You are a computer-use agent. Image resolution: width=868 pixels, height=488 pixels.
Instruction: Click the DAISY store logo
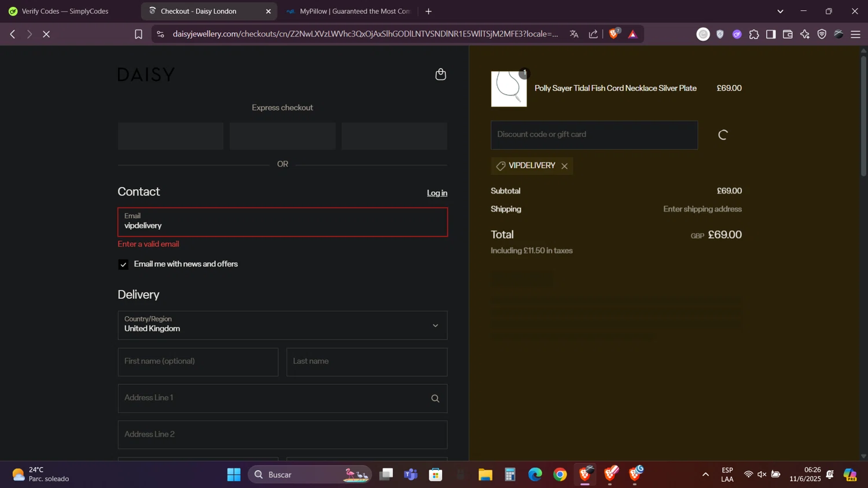click(x=146, y=74)
